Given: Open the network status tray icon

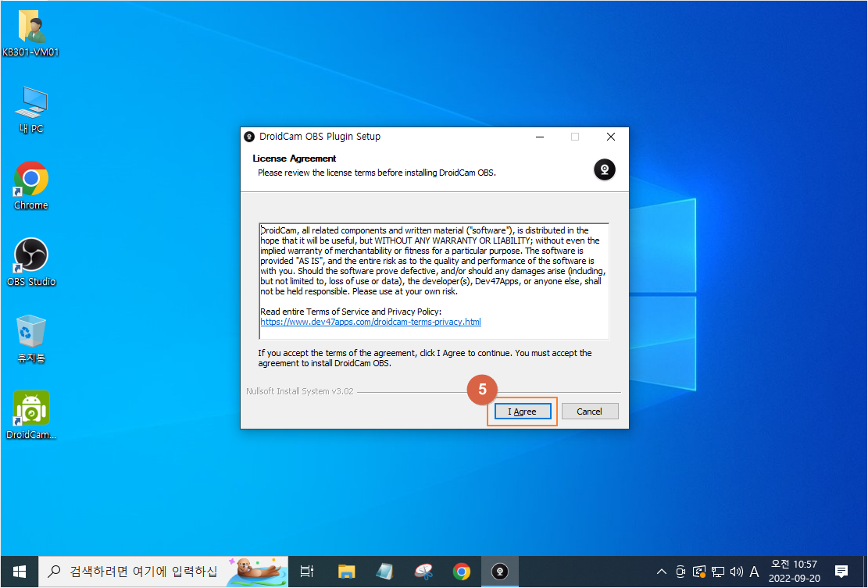Looking at the screenshot, I should 718,572.
